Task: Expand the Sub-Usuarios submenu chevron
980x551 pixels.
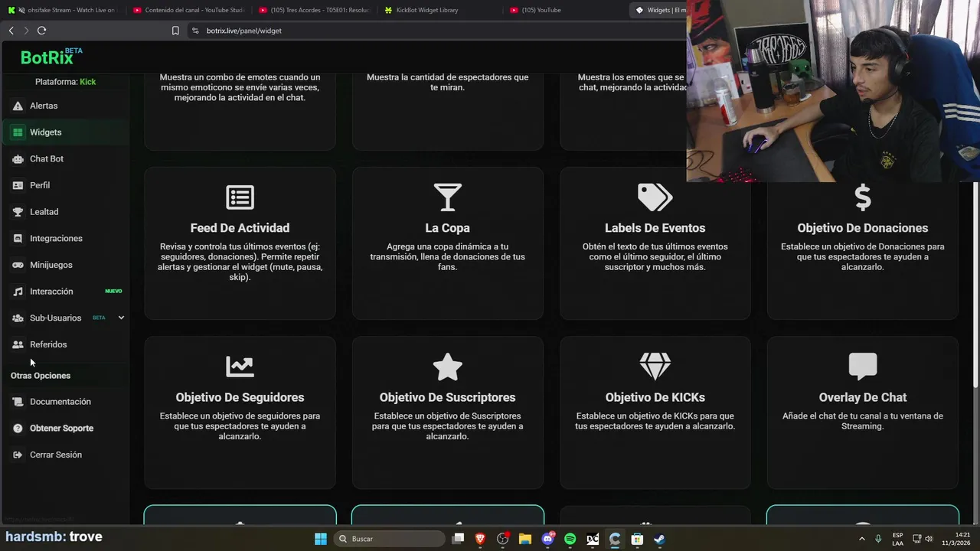Action: pos(121,318)
